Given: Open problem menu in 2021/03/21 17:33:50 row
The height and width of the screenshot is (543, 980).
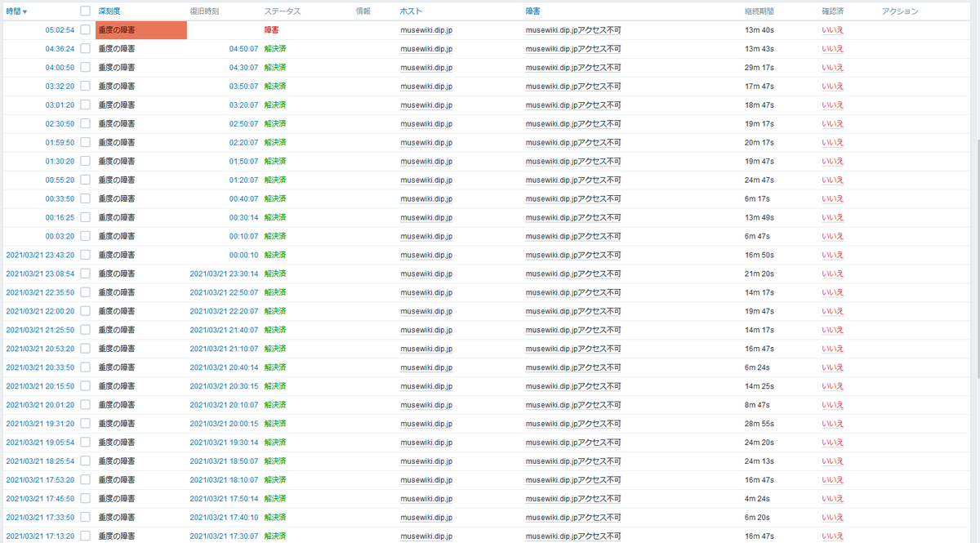Looking at the screenshot, I should point(572,519).
